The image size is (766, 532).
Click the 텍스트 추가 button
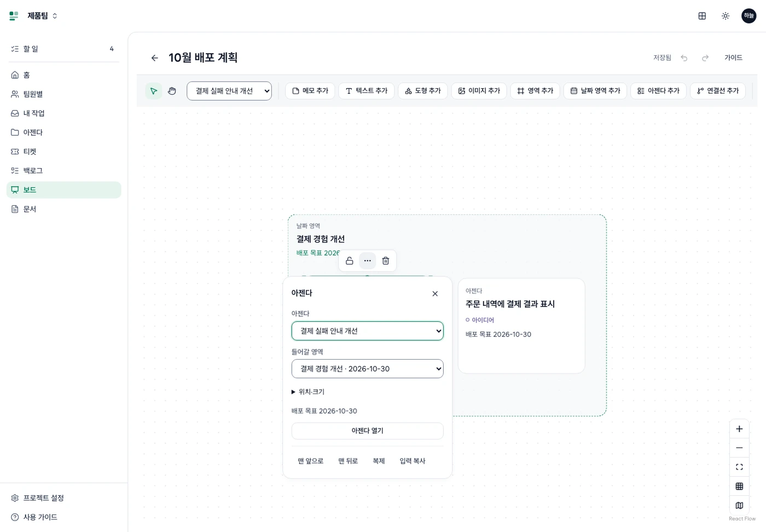coord(367,91)
